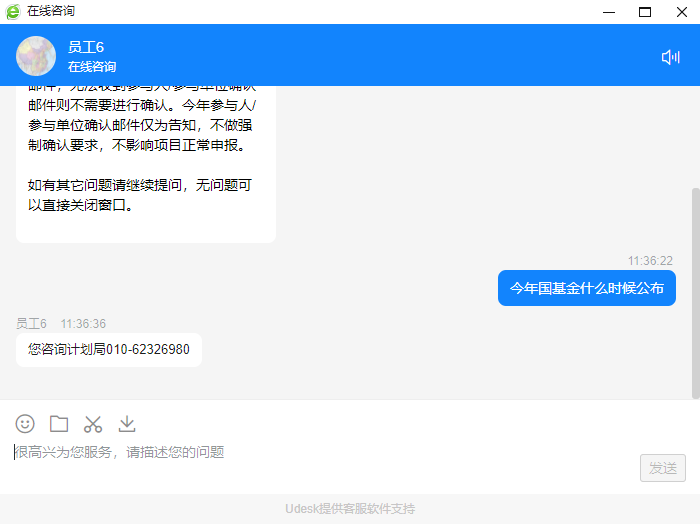Minimize the 在线咨询 window
The width and height of the screenshot is (700, 529).
click(609, 12)
